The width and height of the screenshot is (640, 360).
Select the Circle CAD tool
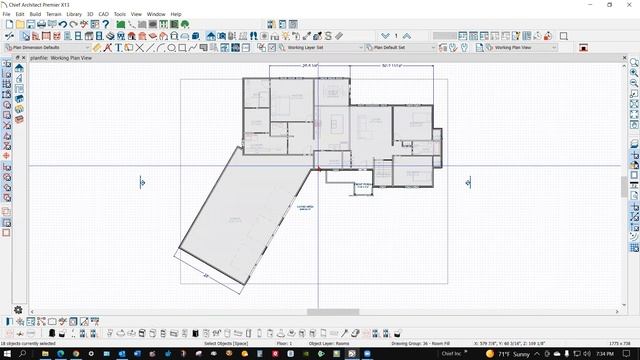click(171, 48)
